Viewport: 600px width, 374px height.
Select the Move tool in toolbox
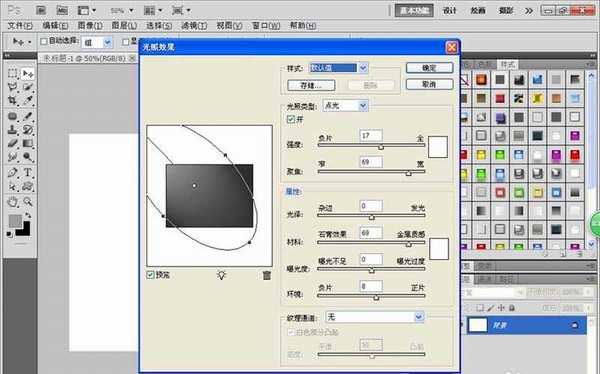[28, 73]
